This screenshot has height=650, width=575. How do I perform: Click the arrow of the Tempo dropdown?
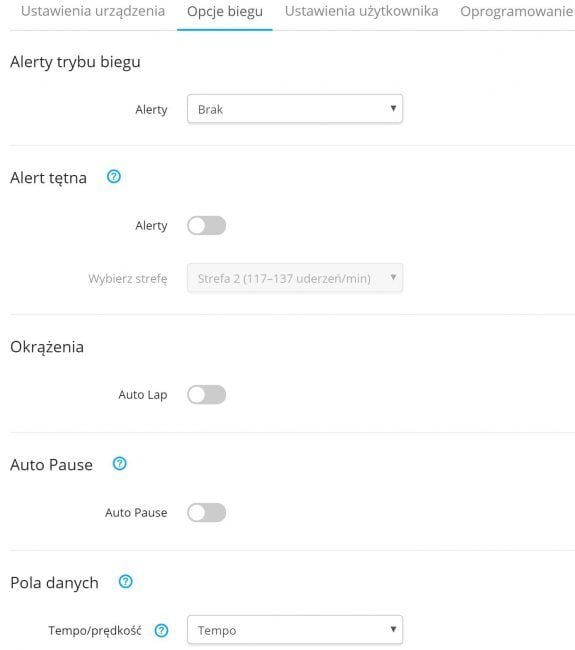coord(393,630)
